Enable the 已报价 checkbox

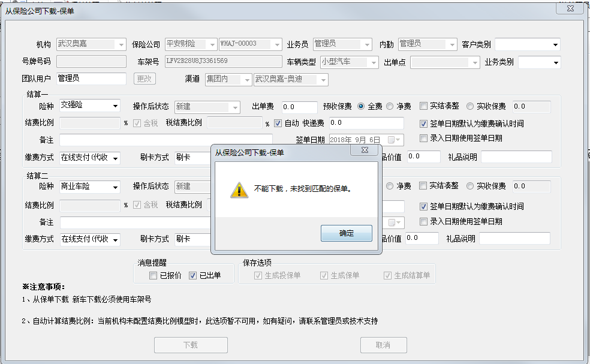click(153, 275)
